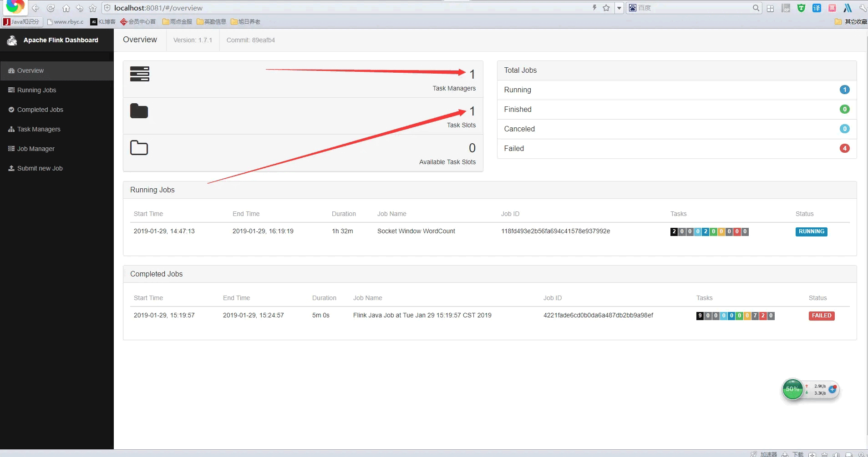Click the RP extension icon
868x457 pixels.
click(786, 8)
